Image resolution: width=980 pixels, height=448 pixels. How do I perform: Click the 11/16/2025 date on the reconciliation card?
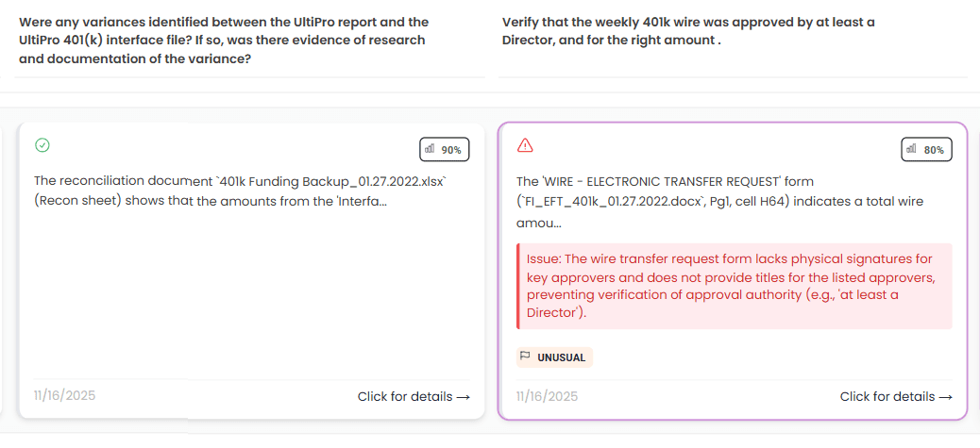click(x=64, y=396)
